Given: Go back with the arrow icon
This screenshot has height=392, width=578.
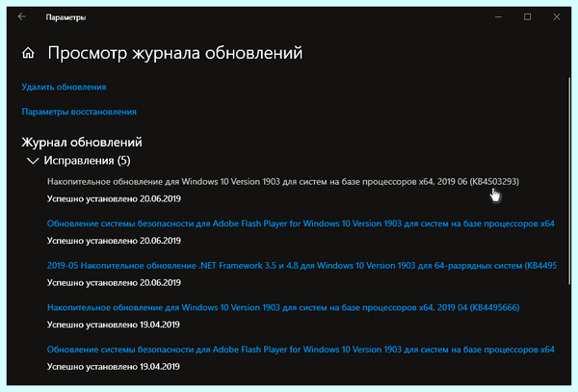Looking at the screenshot, I should [x=22, y=16].
